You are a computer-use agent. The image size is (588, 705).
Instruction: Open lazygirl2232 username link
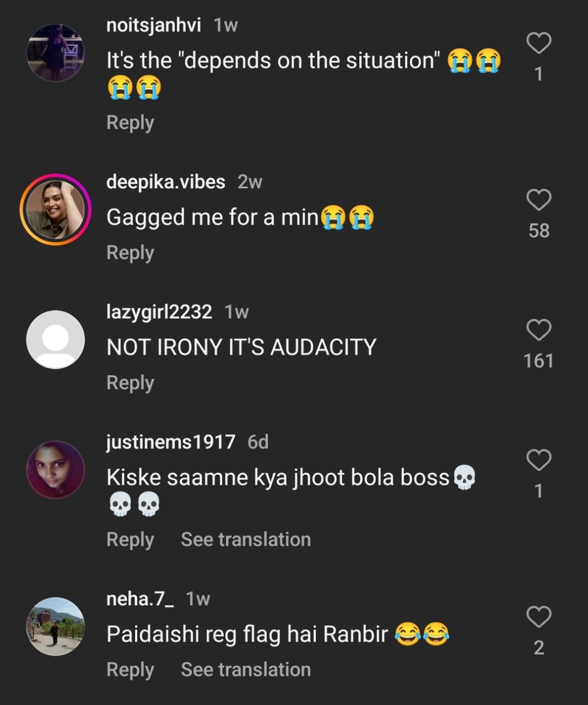pos(159,312)
